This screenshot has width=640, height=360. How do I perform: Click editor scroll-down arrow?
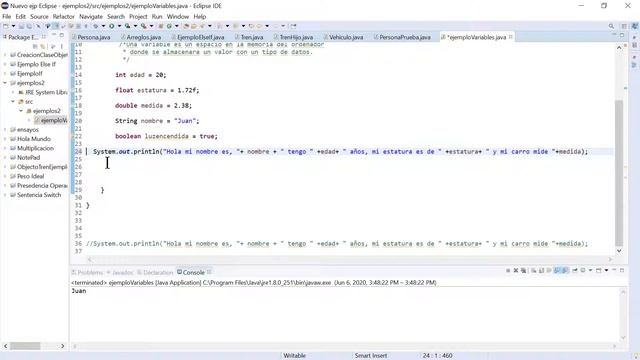tap(619, 251)
